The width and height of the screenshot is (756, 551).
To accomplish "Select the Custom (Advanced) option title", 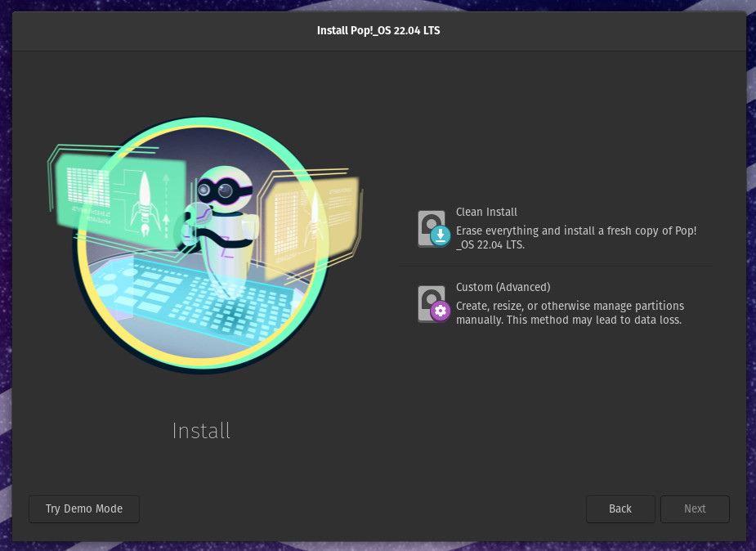I will (503, 287).
